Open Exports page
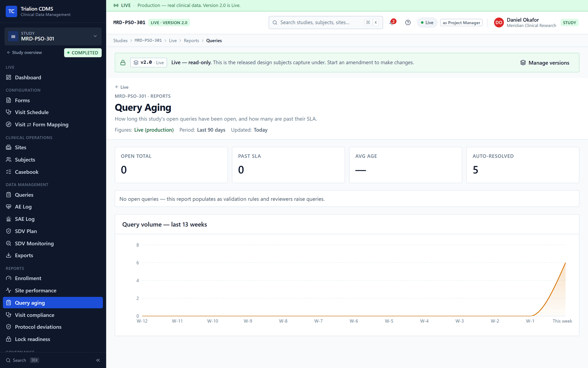This screenshot has height=368, width=588. (x=53, y=255)
